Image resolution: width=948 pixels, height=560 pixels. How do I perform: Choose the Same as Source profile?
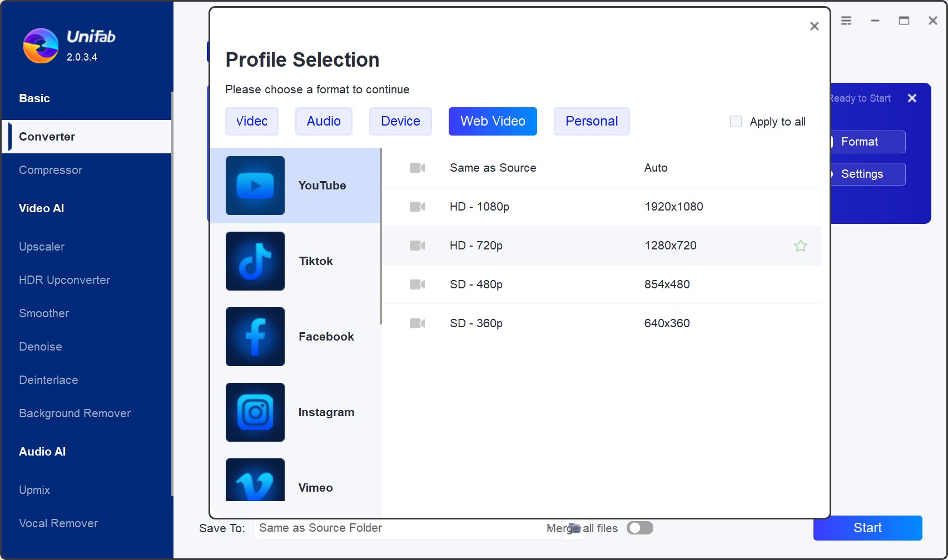pos(602,168)
